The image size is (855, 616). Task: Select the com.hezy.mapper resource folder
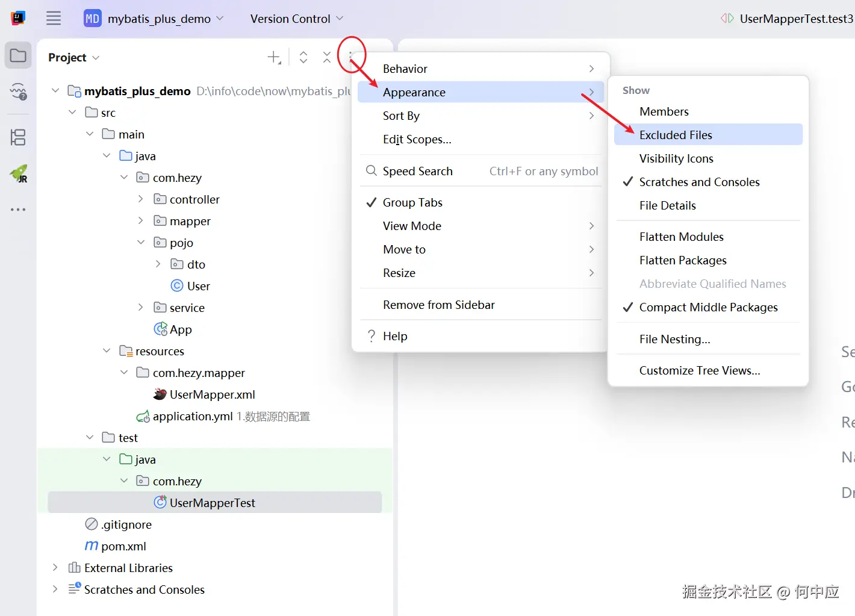pos(215,372)
